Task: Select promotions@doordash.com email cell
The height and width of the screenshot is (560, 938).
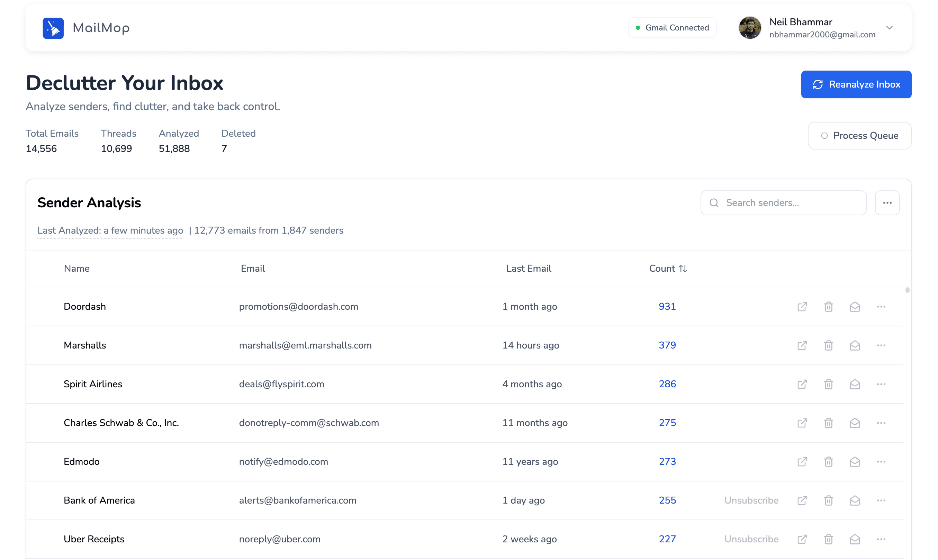Action: pyautogui.click(x=298, y=306)
